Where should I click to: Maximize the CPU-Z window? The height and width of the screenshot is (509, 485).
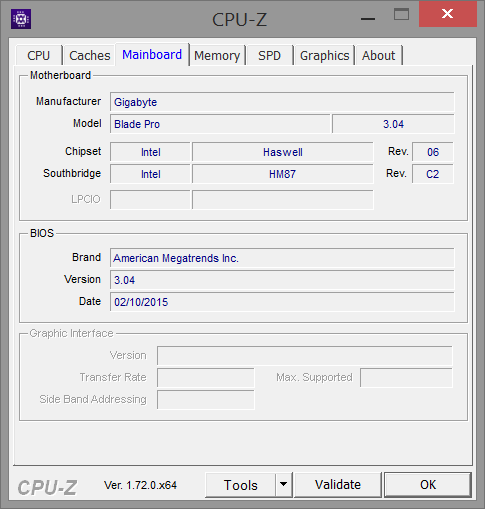pyautogui.click(x=401, y=15)
